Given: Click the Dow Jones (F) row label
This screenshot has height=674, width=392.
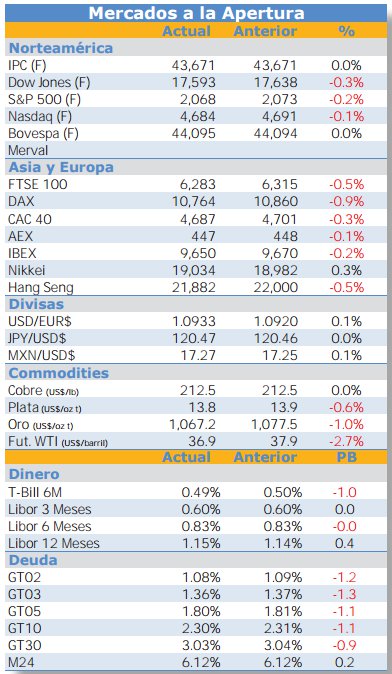Looking at the screenshot, I should (x=49, y=82).
